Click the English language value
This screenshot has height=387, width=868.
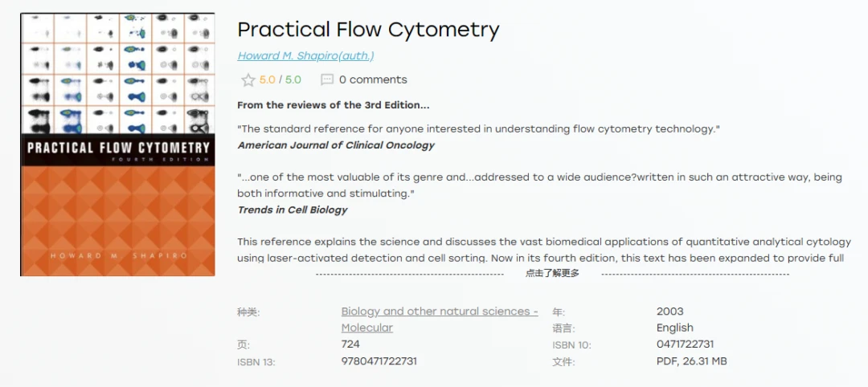675,328
